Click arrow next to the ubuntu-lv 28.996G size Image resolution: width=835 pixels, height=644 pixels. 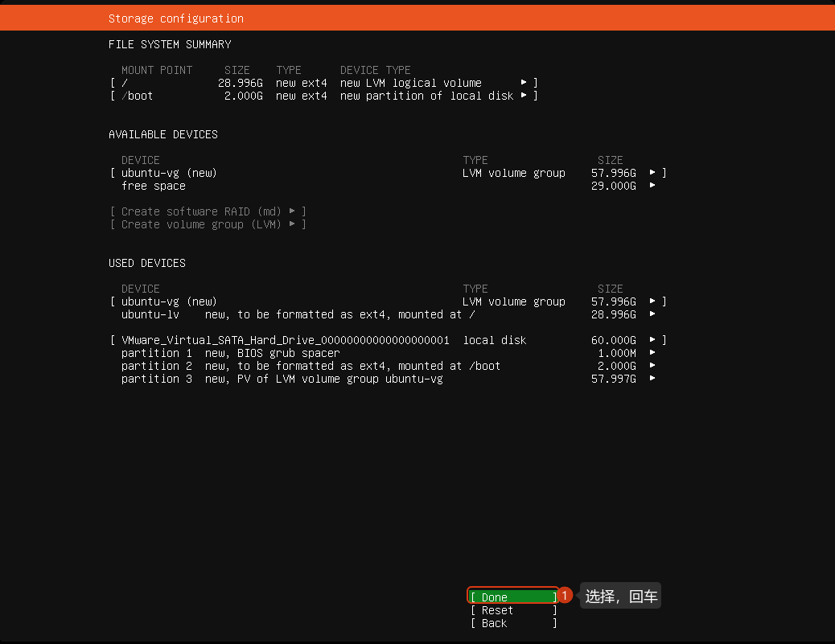tap(652, 314)
